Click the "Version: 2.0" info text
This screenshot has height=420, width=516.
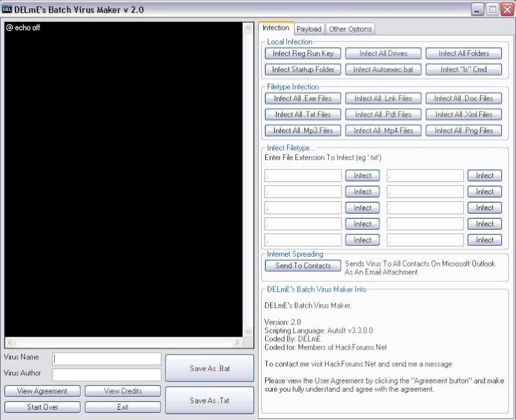coord(283,322)
